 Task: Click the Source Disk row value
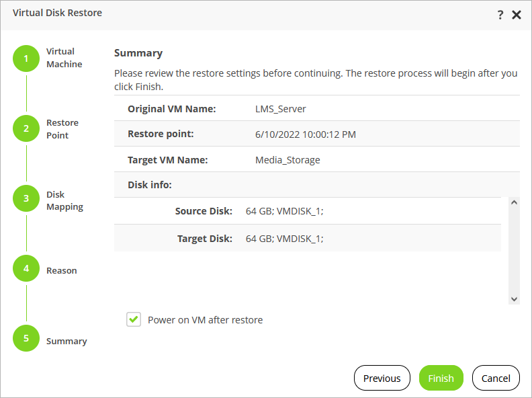tap(285, 211)
